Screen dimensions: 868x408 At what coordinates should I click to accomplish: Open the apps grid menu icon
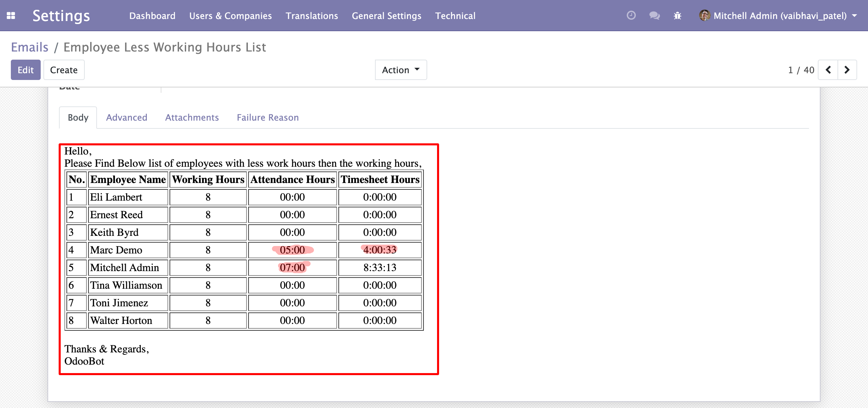click(x=11, y=16)
